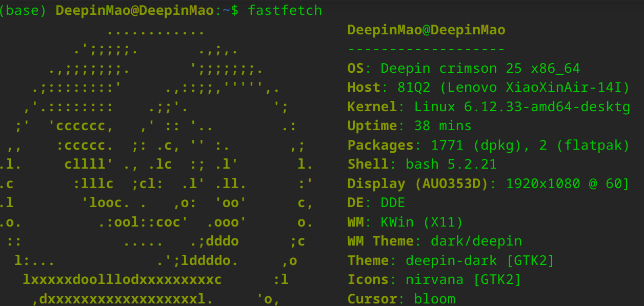Select the "Linux 6.12.33-amd64" kernel value
Image resolution: width=644 pixels, height=306 pixels.
click(x=493, y=107)
